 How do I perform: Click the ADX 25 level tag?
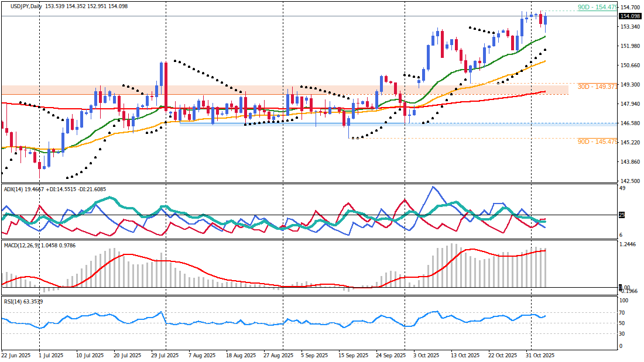pos(622,215)
